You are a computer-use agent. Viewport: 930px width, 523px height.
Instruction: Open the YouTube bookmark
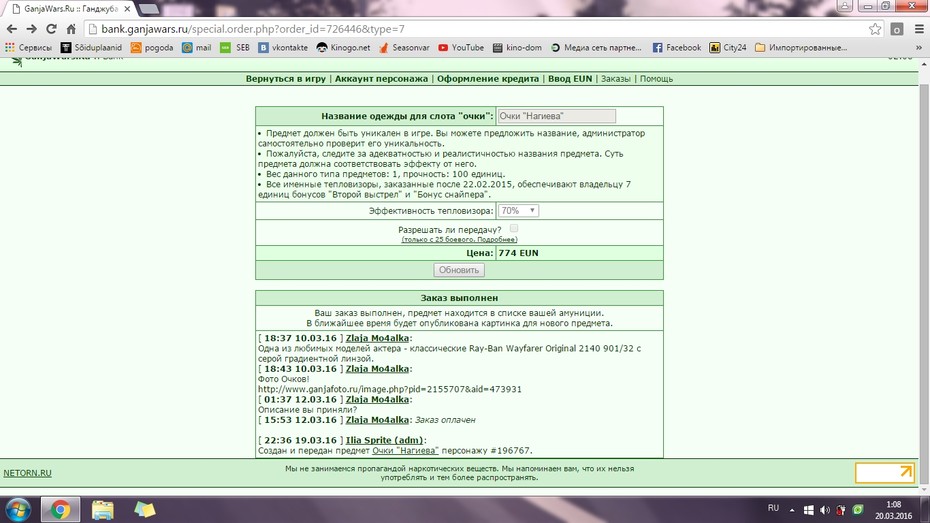(x=461, y=47)
